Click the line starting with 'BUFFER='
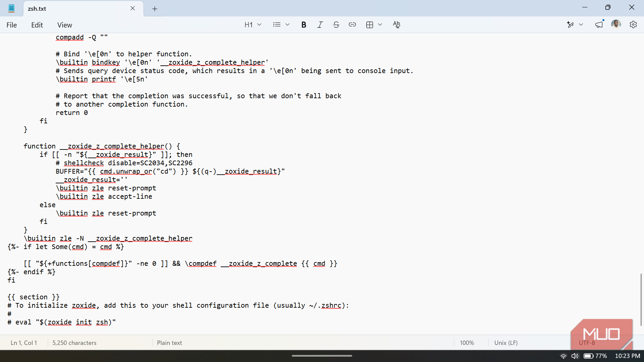This screenshot has height=362, width=644. pyautogui.click(x=170, y=171)
